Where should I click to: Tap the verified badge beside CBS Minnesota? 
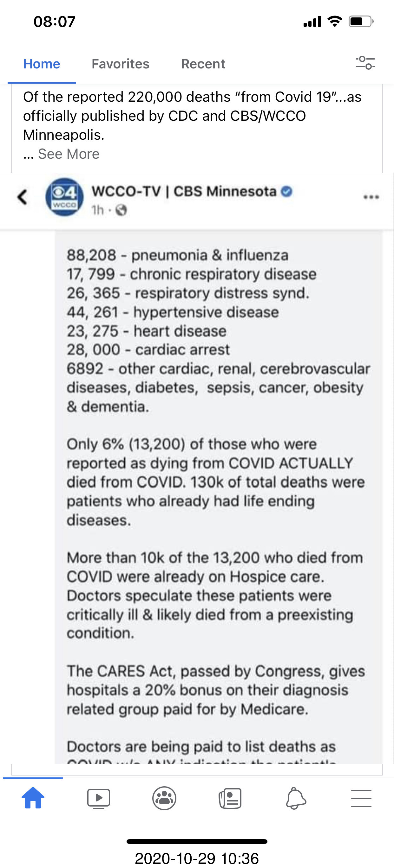click(x=287, y=191)
